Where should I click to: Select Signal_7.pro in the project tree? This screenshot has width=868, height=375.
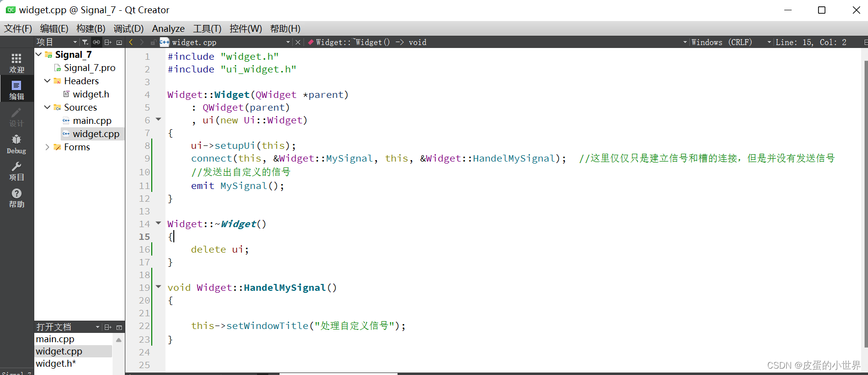coord(90,68)
